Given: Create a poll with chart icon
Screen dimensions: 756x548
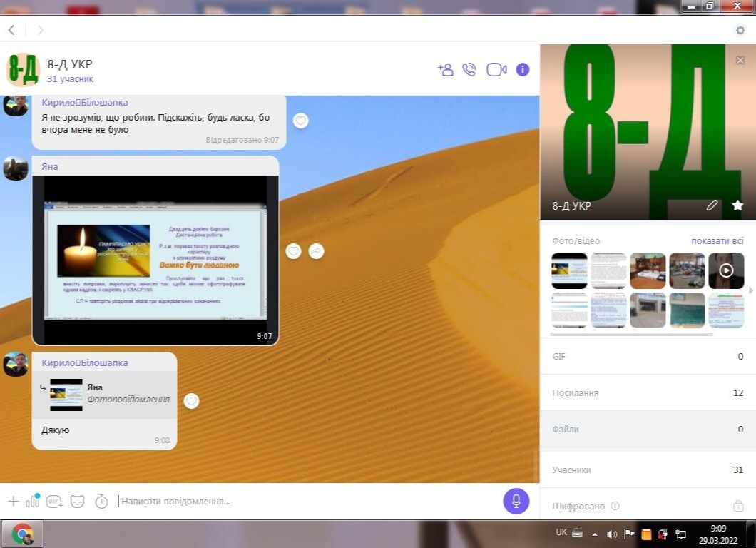Looking at the screenshot, I should [33, 501].
